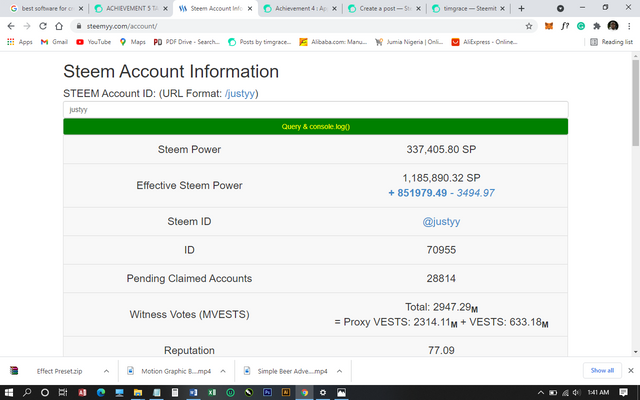This screenshot has height=400, width=640.
Task: Switch to the Create a post tab
Action: coord(384,9)
